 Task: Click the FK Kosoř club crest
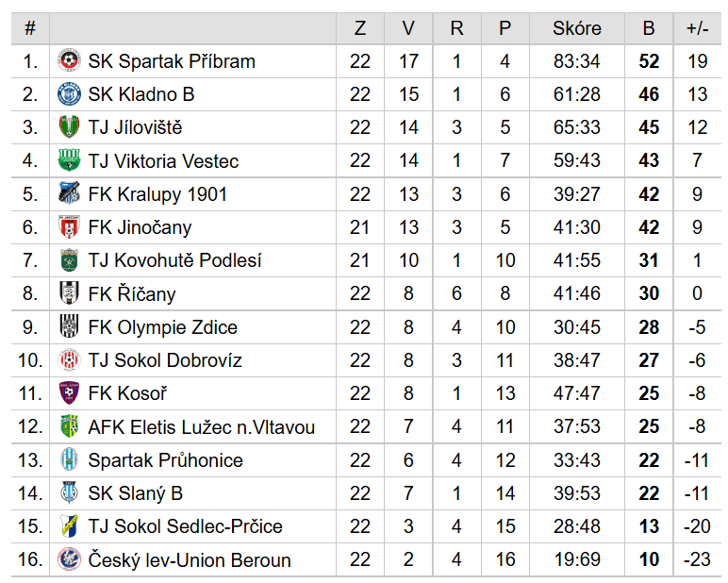pyautogui.click(x=69, y=393)
